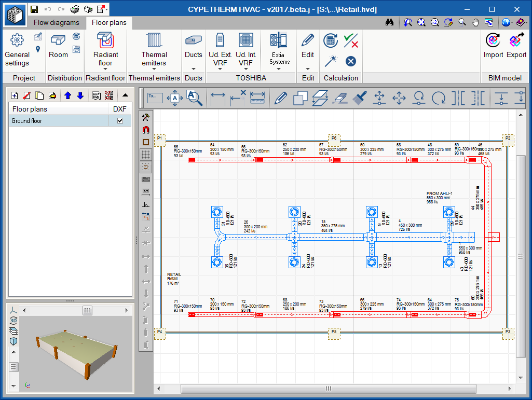This screenshot has height=400, width=532.
Task: Expand the Ducts dropdown
Action: pos(193,68)
